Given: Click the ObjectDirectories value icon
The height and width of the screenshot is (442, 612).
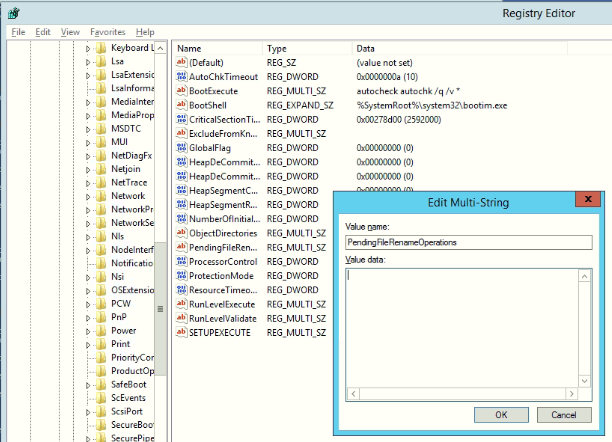Looking at the screenshot, I should [x=181, y=233].
